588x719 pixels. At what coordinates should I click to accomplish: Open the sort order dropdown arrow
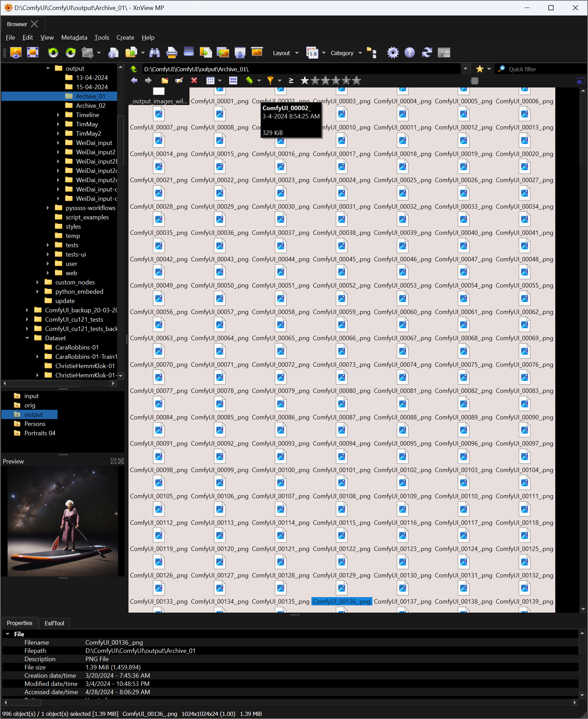(259, 81)
